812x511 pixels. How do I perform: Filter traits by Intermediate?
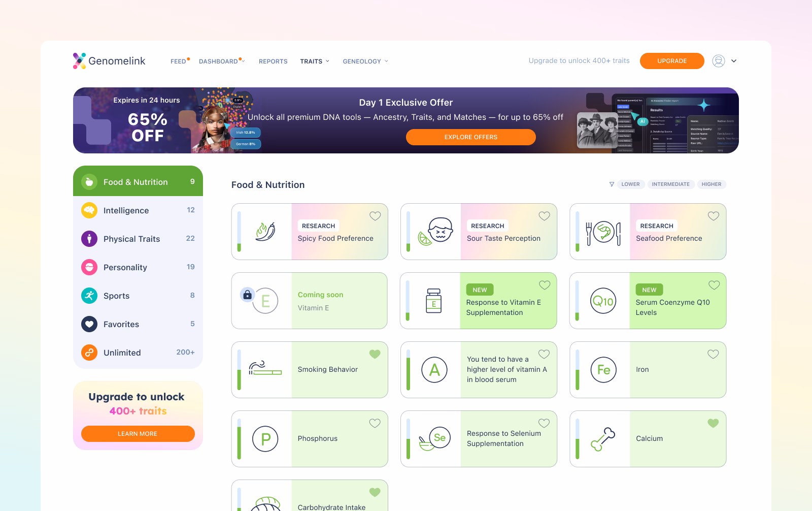pyautogui.click(x=671, y=184)
